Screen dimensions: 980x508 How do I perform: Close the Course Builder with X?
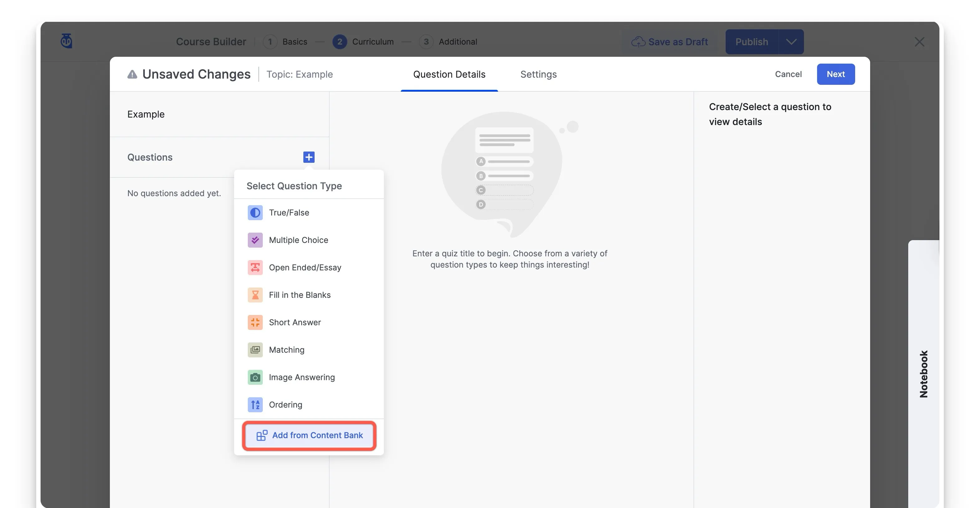[919, 41]
